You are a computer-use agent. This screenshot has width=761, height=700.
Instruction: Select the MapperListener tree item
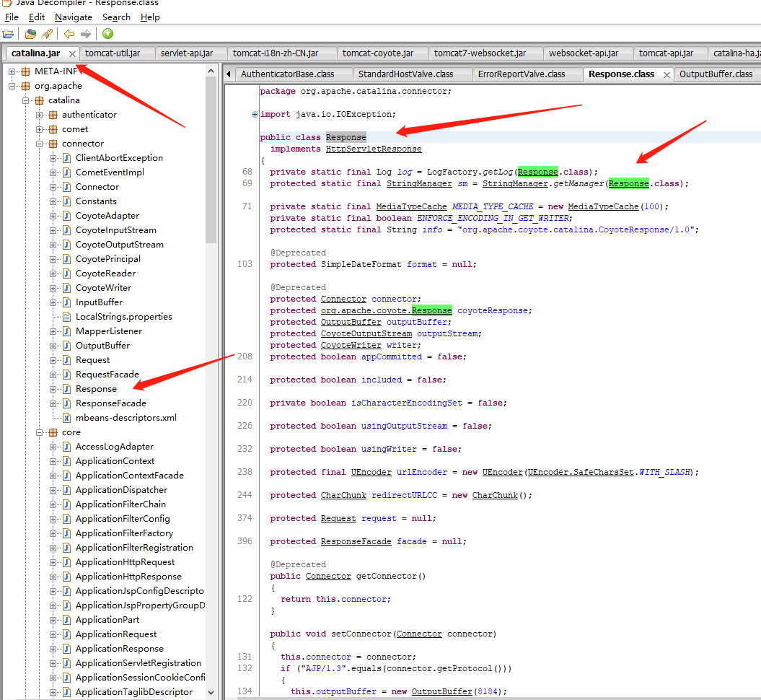click(x=109, y=331)
